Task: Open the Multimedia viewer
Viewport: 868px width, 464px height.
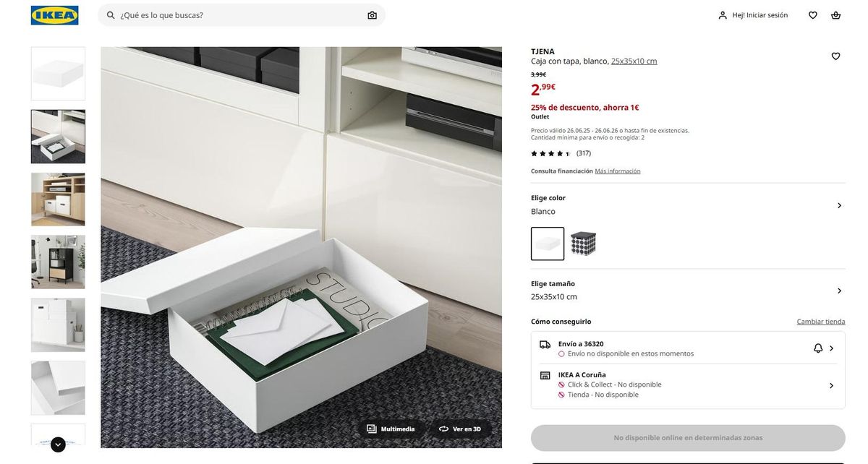Action: (391, 429)
